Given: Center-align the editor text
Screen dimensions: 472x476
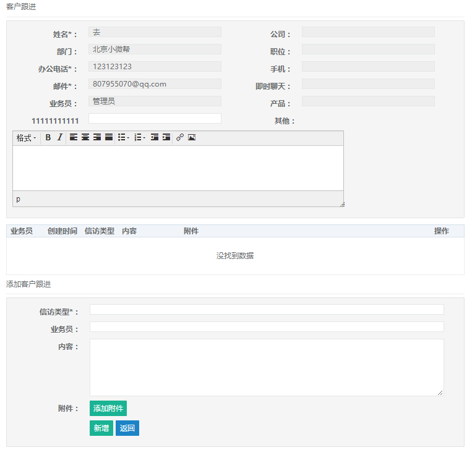Looking at the screenshot, I should point(85,137).
